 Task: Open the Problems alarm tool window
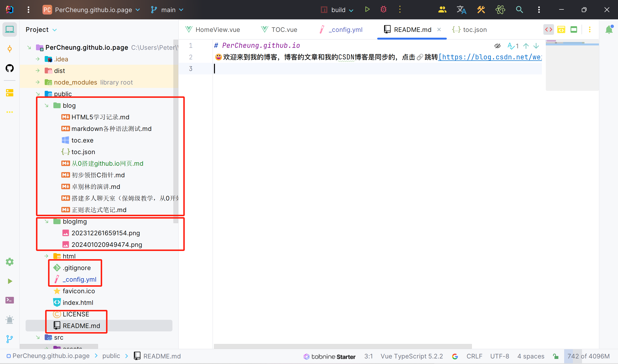coord(10,320)
